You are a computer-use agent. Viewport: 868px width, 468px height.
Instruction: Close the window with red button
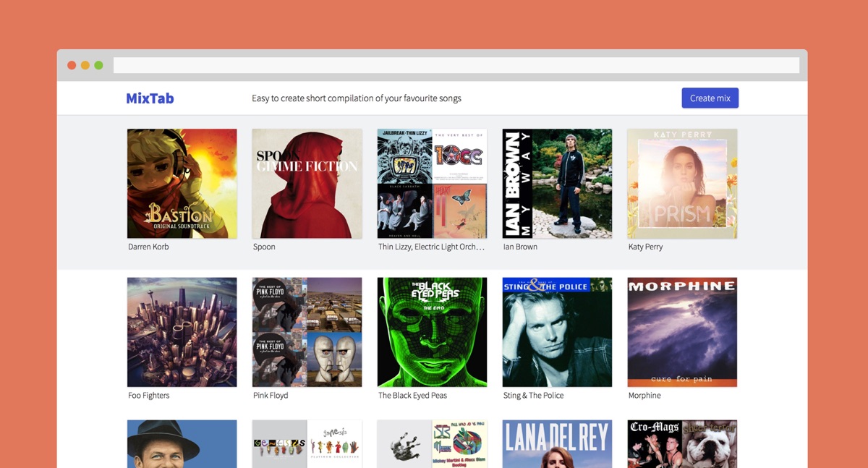click(72, 65)
